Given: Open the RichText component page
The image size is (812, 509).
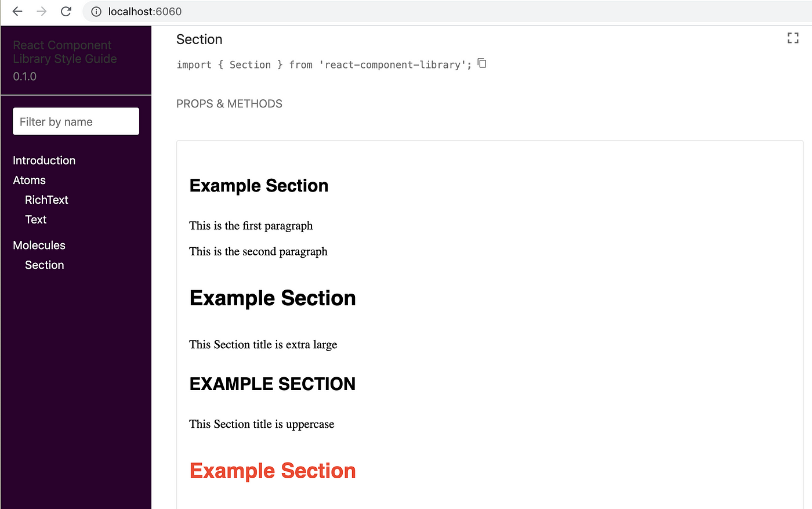Looking at the screenshot, I should (46, 200).
